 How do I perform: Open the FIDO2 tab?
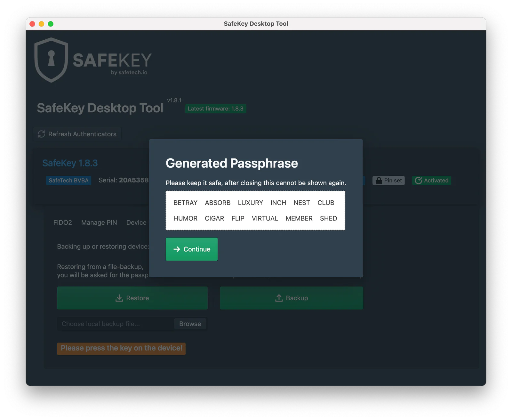pyautogui.click(x=63, y=222)
